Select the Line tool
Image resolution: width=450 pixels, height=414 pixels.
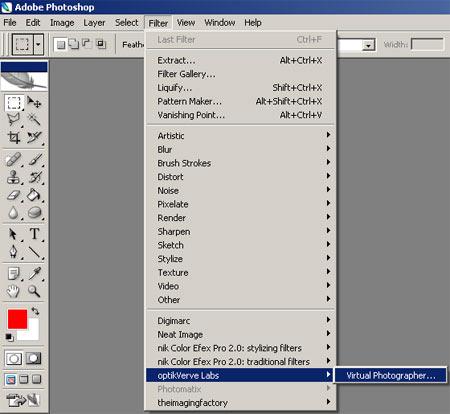pos(34,252)
